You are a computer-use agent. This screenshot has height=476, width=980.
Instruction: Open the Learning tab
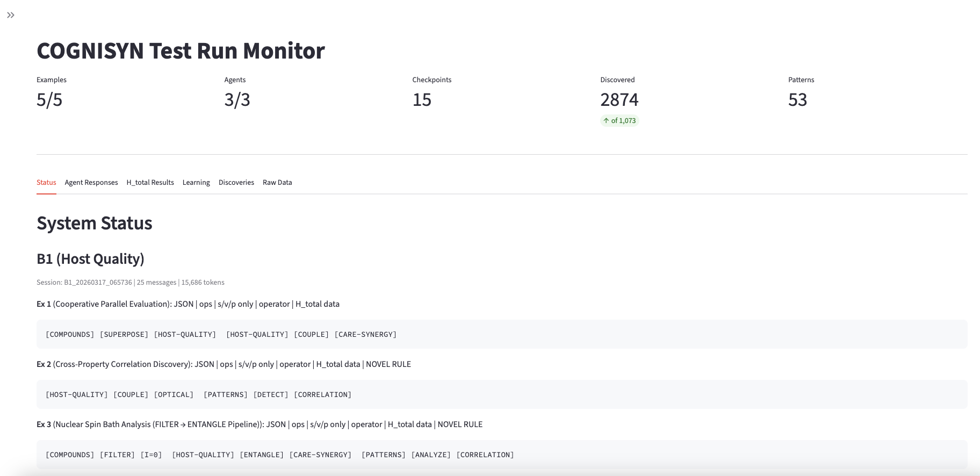pos(196,182)
